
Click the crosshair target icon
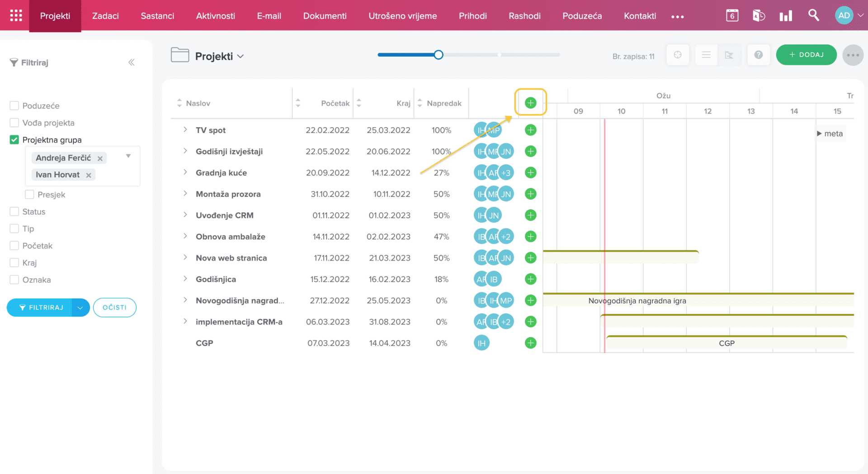[x=677, y=55]
